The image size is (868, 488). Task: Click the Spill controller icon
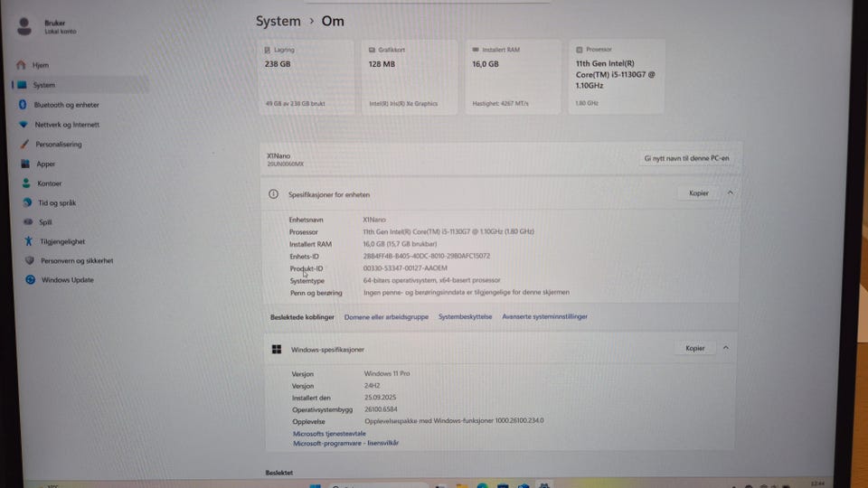coord(28,222)
